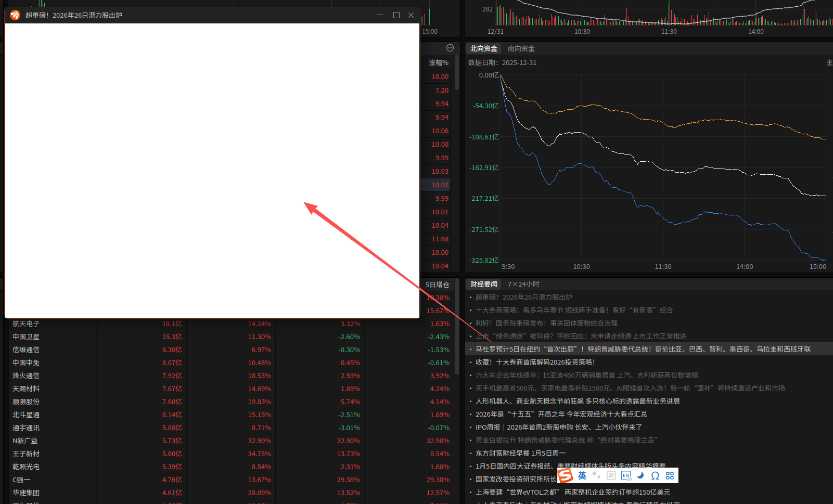Click the Sogou input method logo
The image size is (833, 504).
566,475
